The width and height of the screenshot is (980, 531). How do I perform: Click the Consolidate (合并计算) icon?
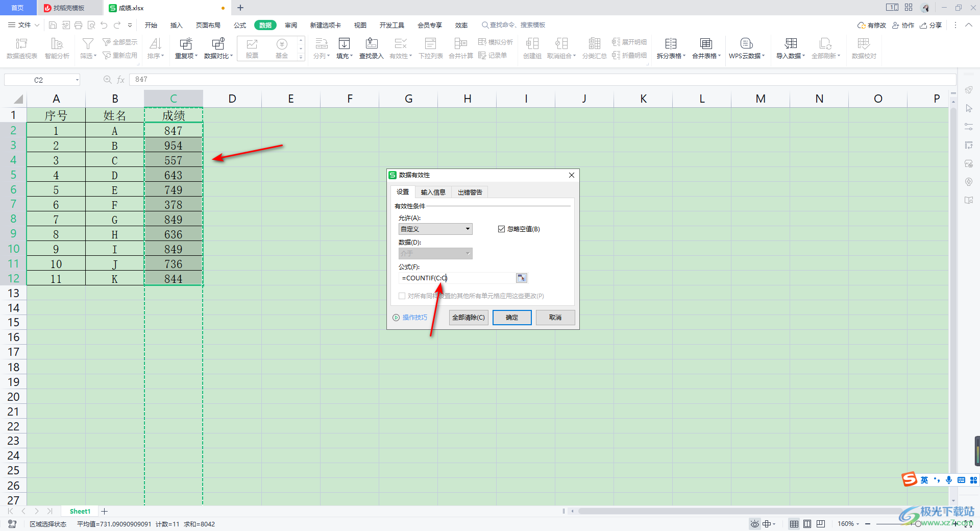[461, 49]
